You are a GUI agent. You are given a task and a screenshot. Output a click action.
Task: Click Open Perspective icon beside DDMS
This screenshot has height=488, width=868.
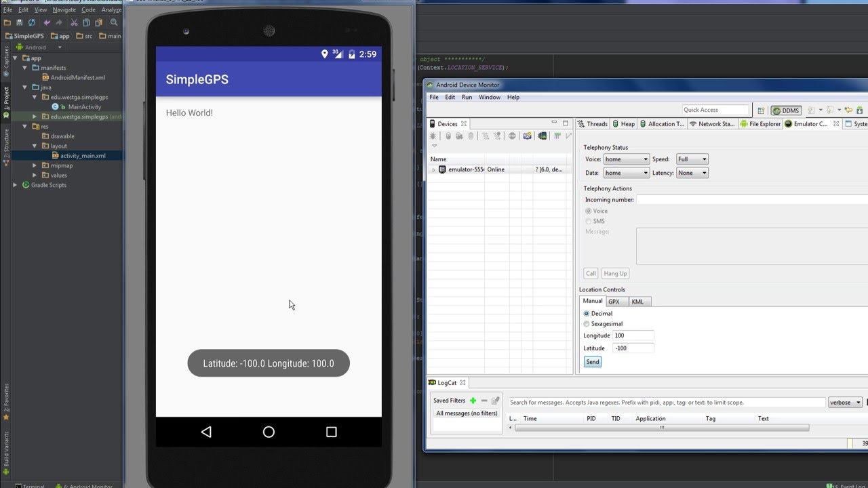tap(761, 110)
